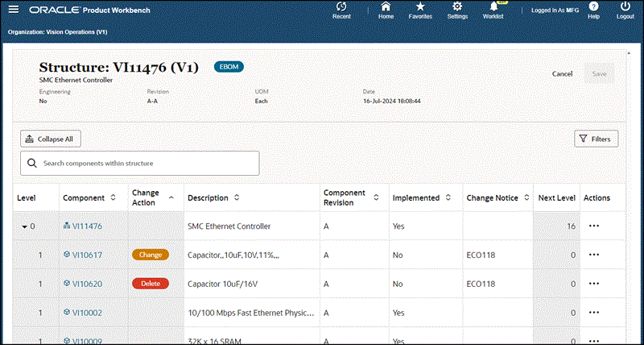Open component link VI10617
644x345 pixels.
click(x=87, y=255)
